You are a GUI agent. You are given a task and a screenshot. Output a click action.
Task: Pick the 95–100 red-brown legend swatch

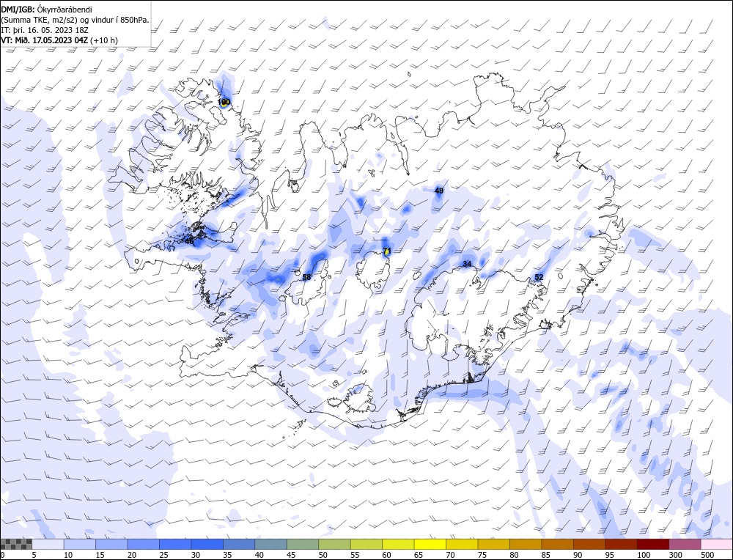pos(621,544)
